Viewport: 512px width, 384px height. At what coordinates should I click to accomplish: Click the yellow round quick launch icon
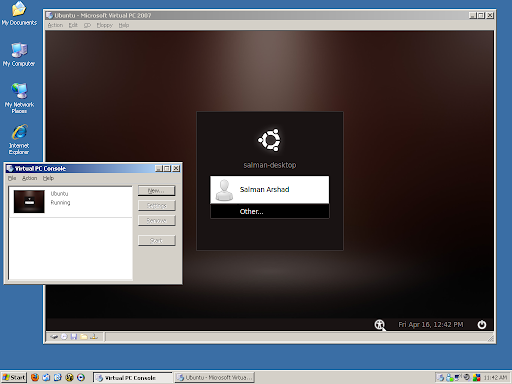(69, 377)
